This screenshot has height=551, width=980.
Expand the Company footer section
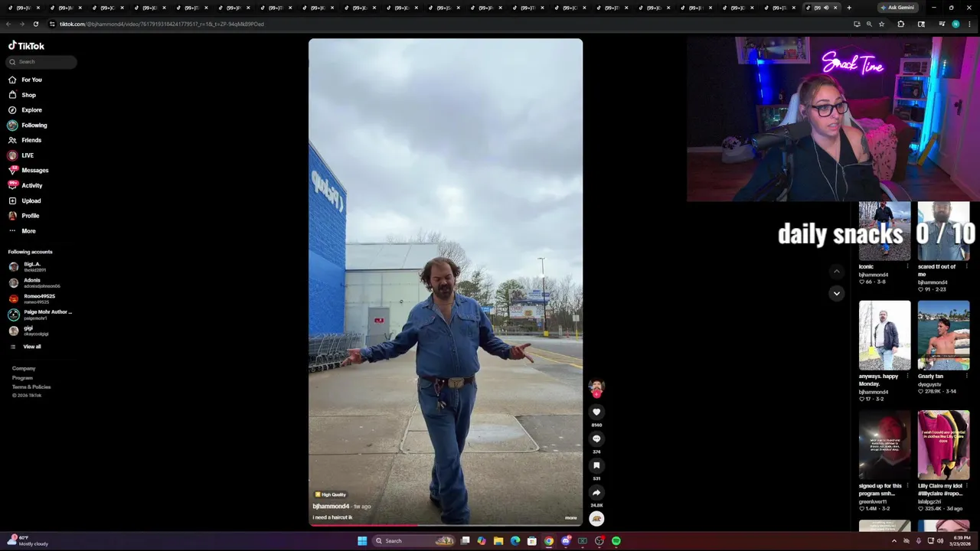click(24, 368)
